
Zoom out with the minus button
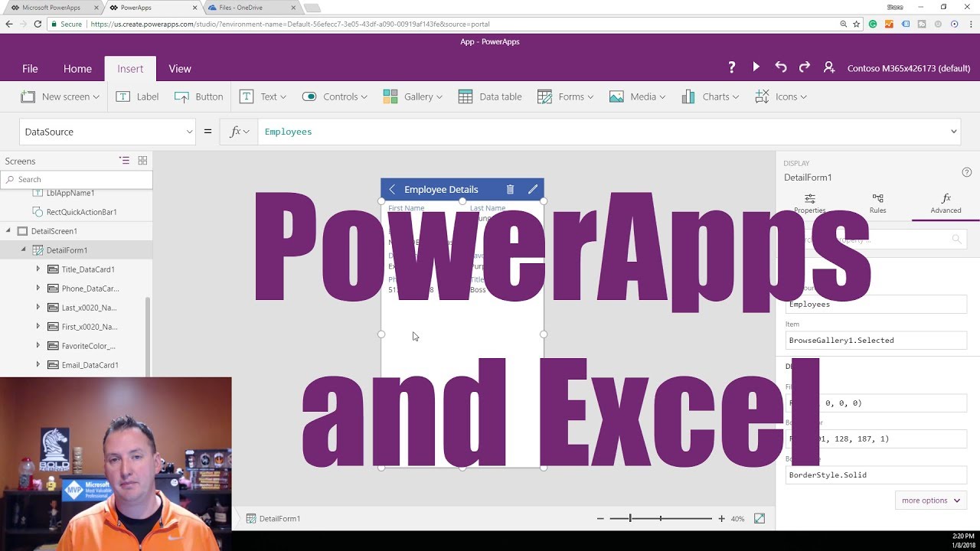[600, 519]
